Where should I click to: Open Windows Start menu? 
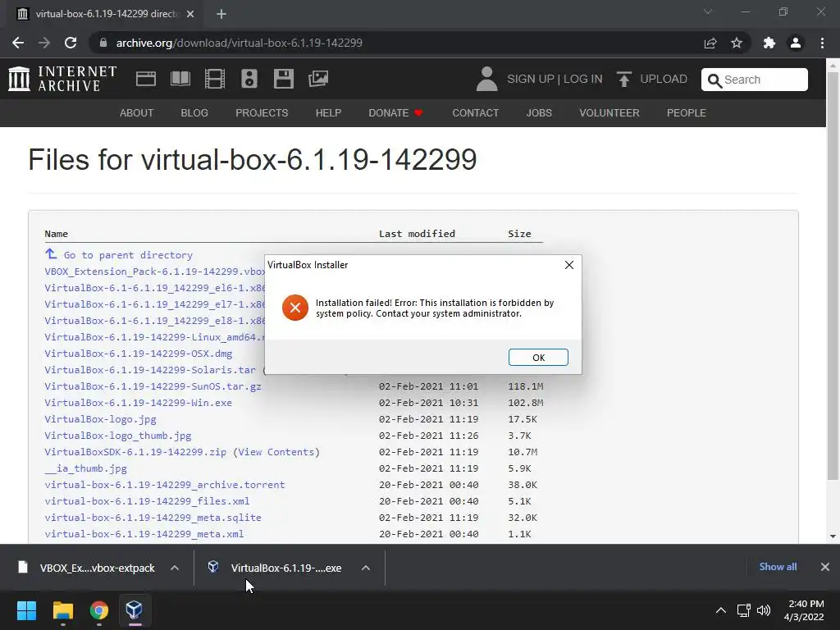pyautogui.click(x=26, y=610)
